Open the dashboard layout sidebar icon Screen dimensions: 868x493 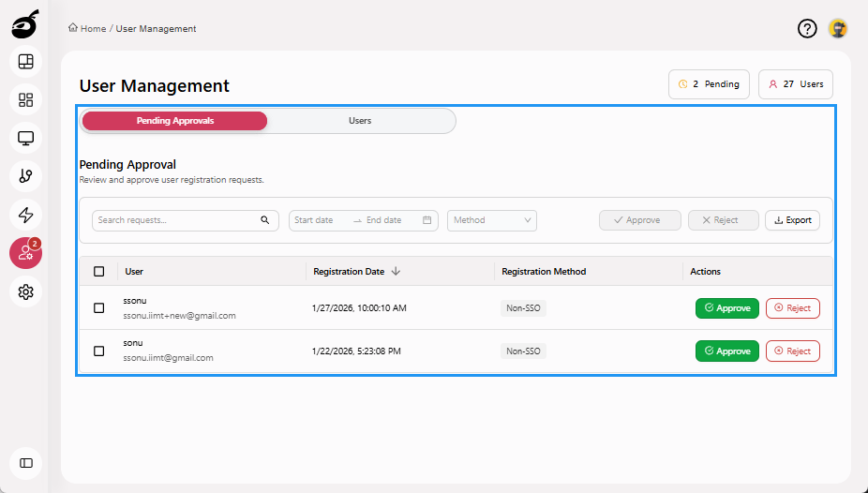26,62
